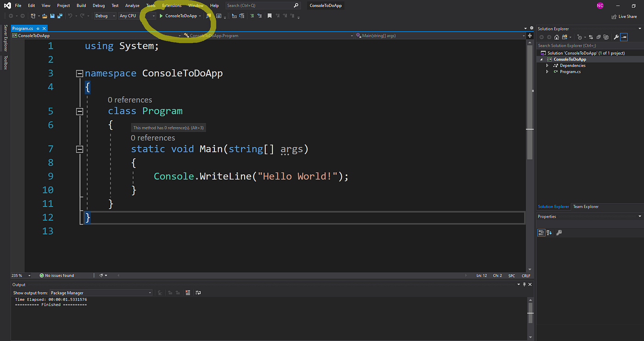
Task: Toggle a bookmark with the bookmark icon
Action: [x=270, y=15]
